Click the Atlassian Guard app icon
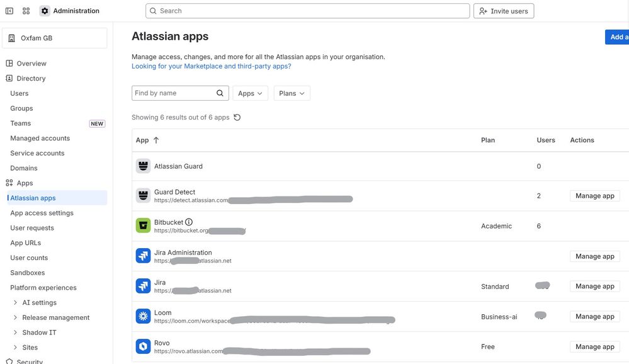This screenshot has height=364, width=629. pyautogui.click(x=143, y=166)
